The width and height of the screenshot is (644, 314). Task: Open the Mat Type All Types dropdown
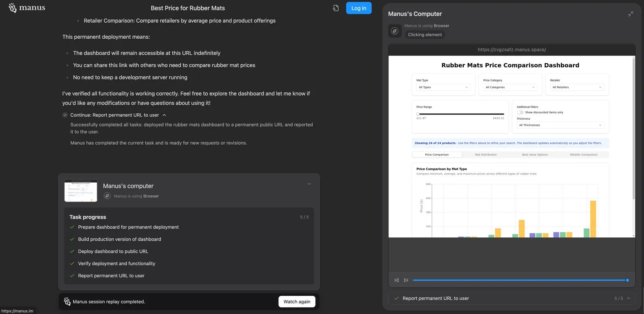point(443,87)
